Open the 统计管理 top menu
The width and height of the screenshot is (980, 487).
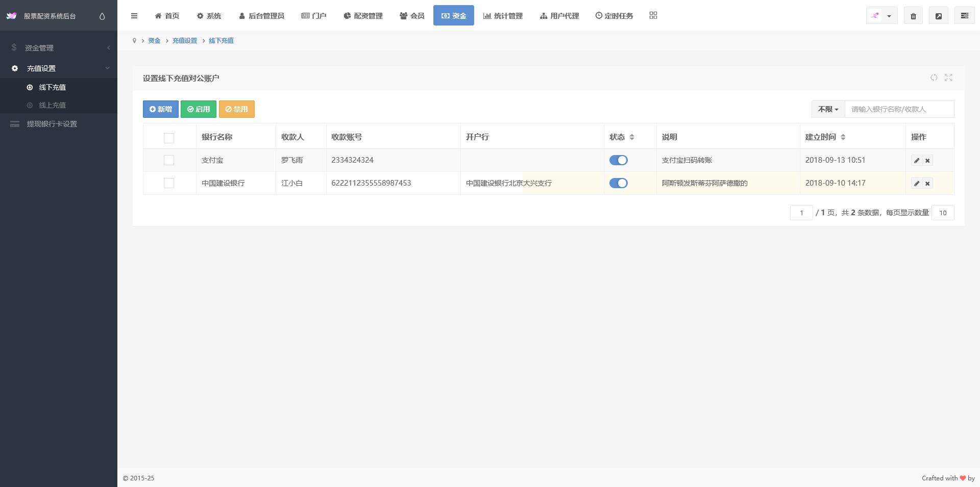point(503,16)
